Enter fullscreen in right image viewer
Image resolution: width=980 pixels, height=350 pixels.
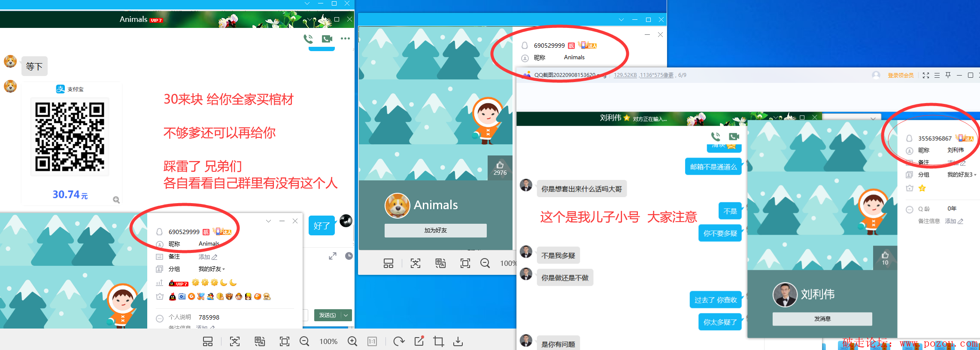pos(926,75)
